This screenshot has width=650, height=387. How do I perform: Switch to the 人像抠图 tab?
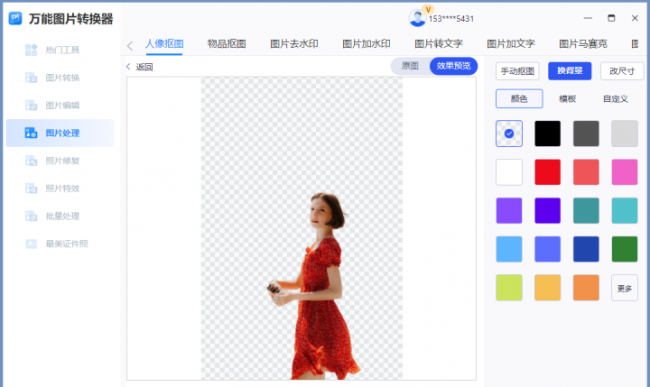[x=164, y=44]
